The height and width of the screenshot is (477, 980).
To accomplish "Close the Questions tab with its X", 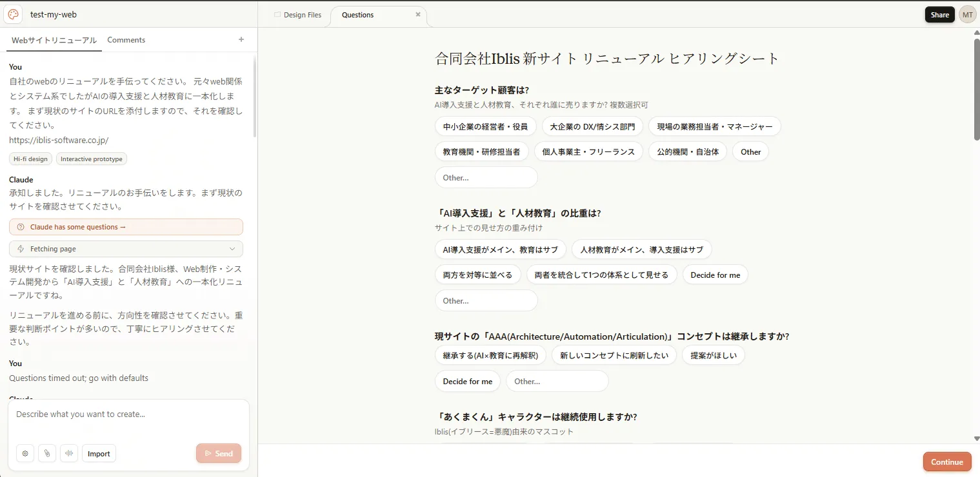I will 418,15.
